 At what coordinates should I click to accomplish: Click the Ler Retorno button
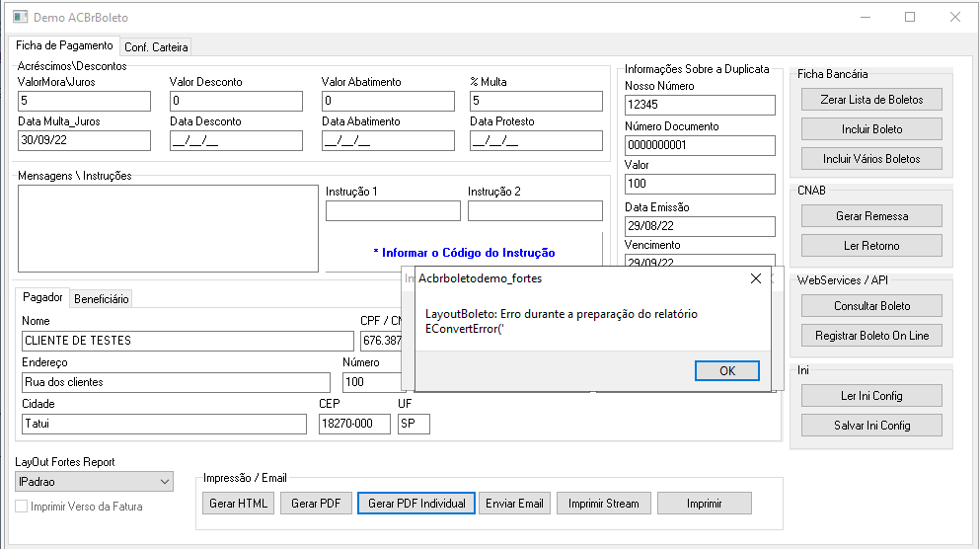871,246
